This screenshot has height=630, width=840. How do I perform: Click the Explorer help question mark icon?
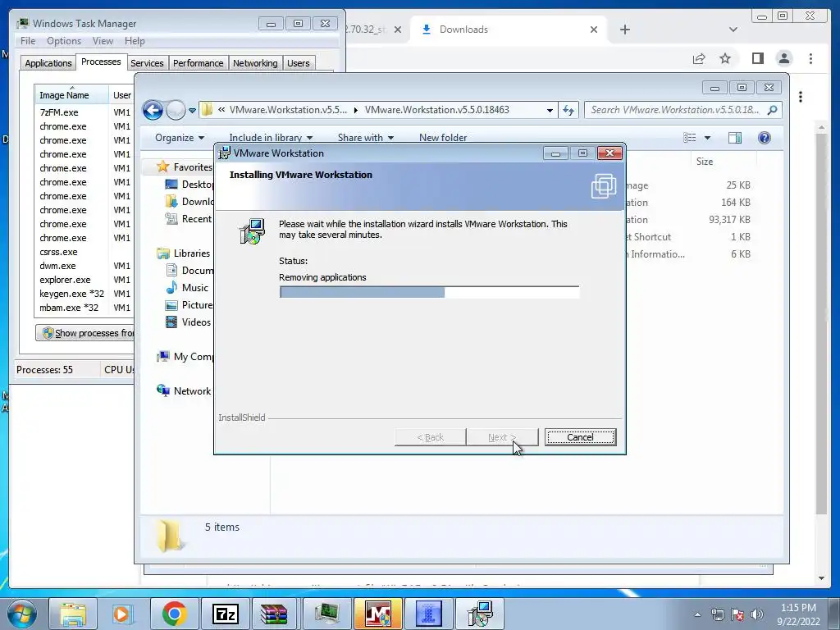pyautogui.click(x=765, y=138)
